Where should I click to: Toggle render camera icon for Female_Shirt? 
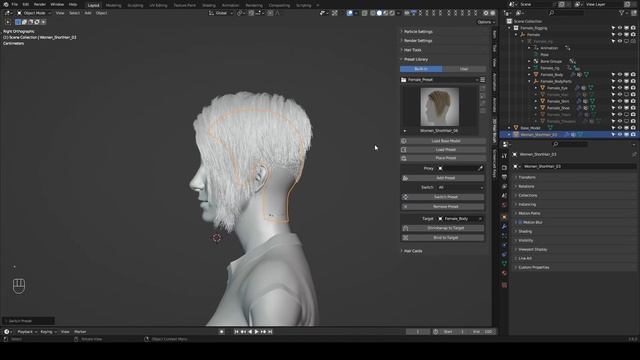coord(633,101)
